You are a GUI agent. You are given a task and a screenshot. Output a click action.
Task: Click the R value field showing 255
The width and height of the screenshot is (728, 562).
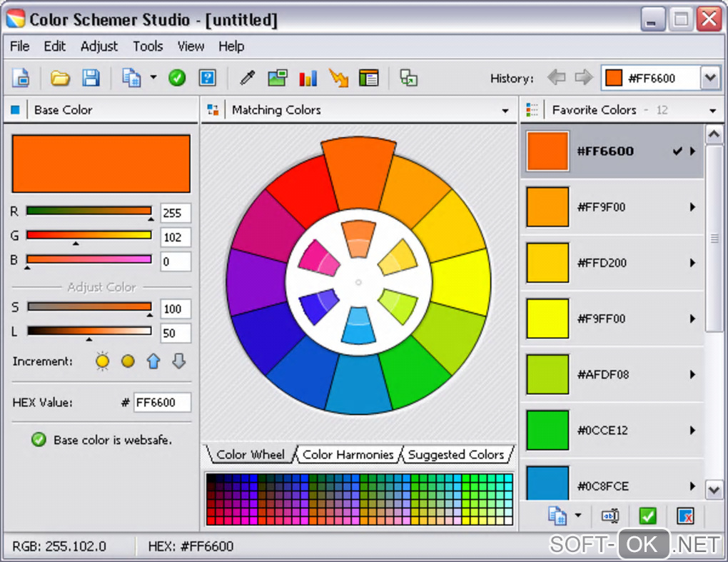[176, 214]
